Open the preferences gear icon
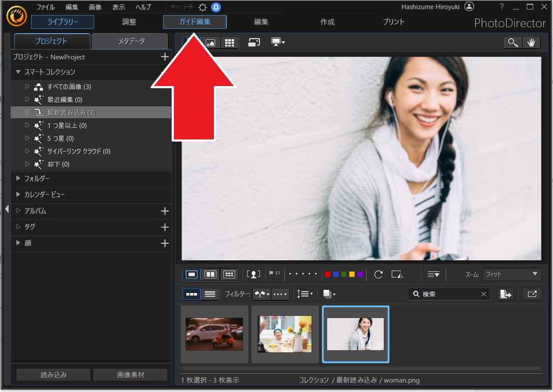553x392 pixels. click(x=202, y=7)
